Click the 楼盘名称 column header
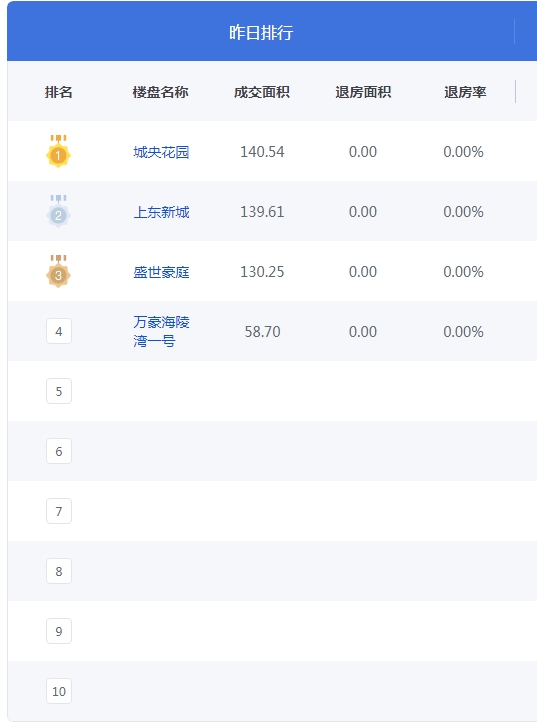Viewport: 537px width, 727px height. [160, 92]
